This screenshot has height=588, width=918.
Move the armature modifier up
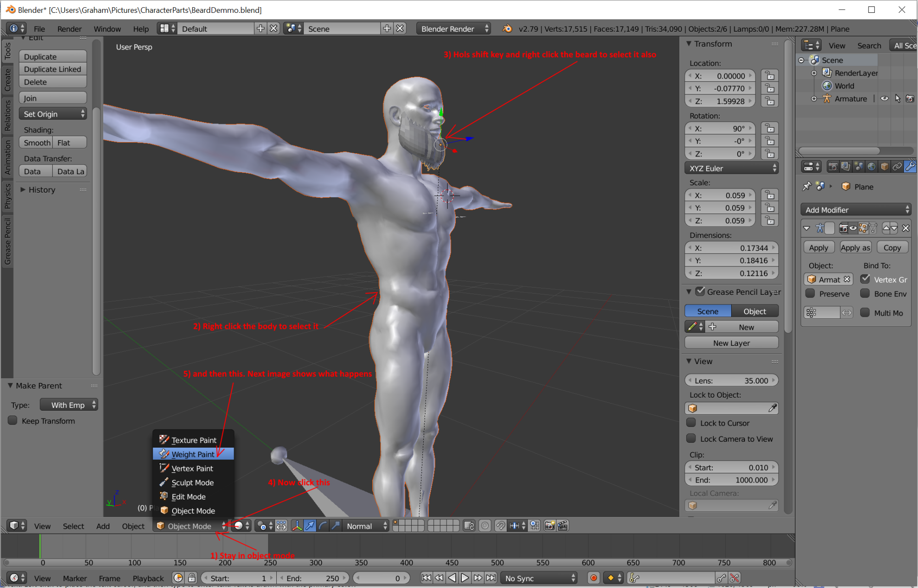(x=886, y=228)
